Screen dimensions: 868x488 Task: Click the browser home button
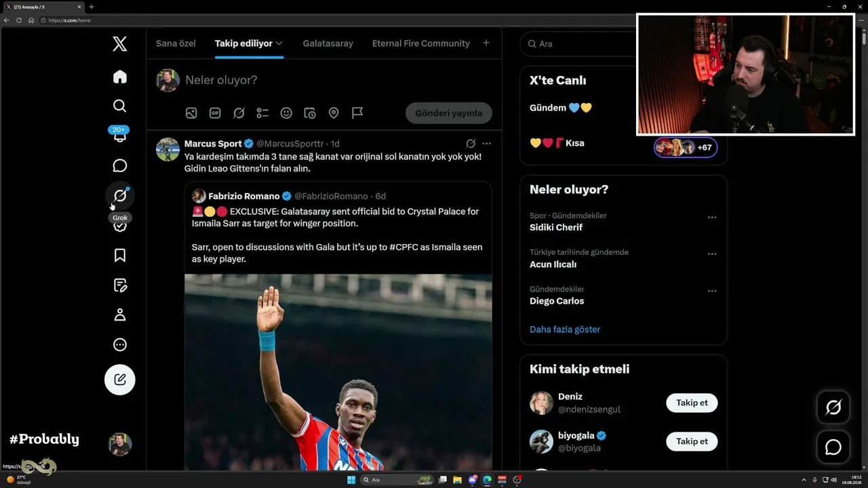(x=31, y=20)
